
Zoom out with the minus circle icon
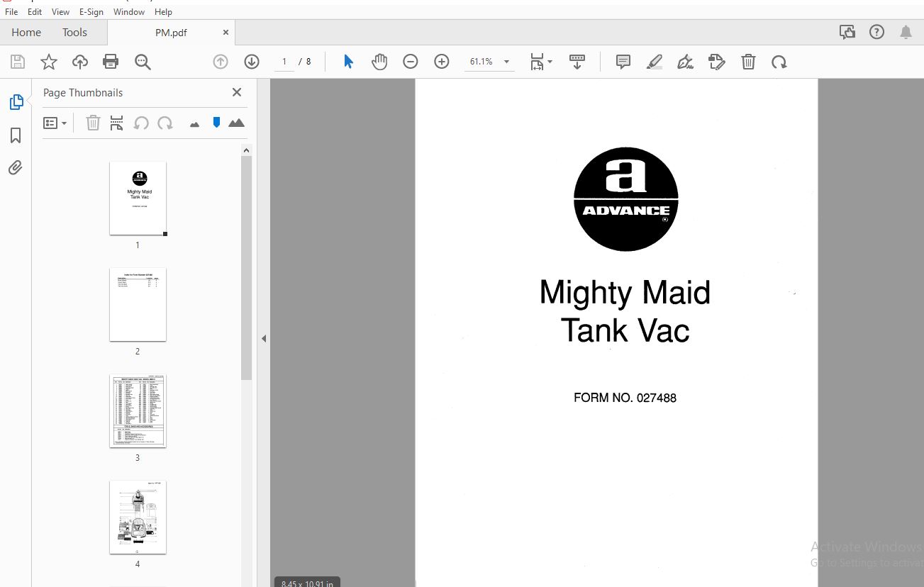pyautogui.click(x=411, y=62)
